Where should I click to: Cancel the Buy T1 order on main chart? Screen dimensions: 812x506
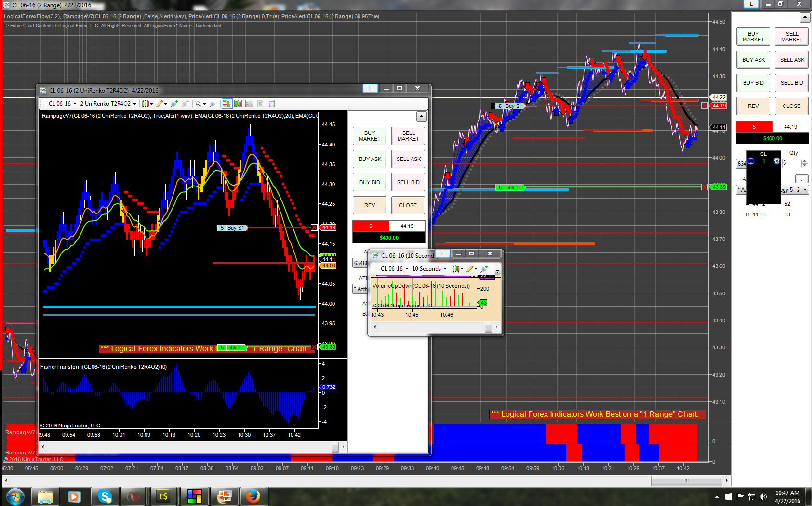(x=705, y=187)
